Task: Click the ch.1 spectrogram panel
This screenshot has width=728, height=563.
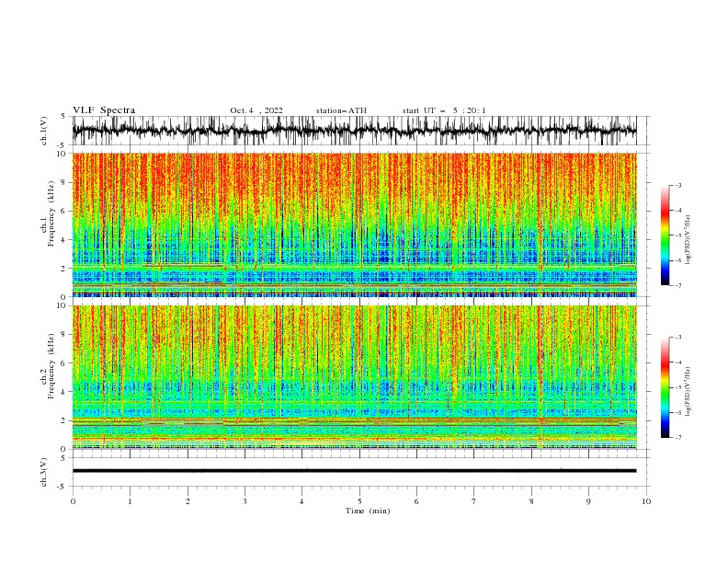Action: point(354,224)
